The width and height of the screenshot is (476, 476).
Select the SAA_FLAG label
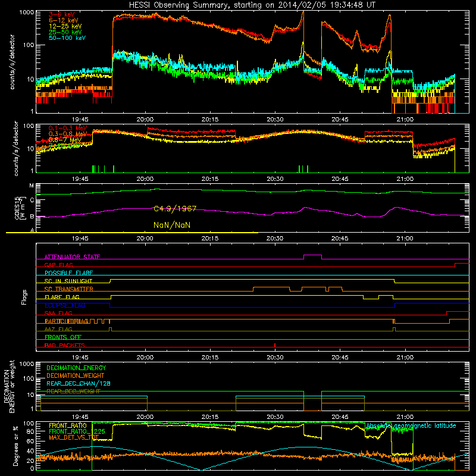tap(58, 313)
